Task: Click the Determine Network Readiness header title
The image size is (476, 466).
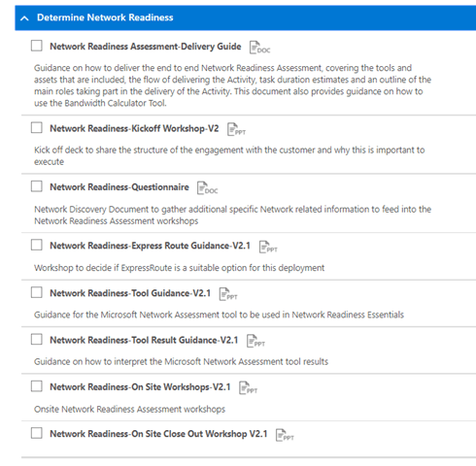Action: pos(105,17)
